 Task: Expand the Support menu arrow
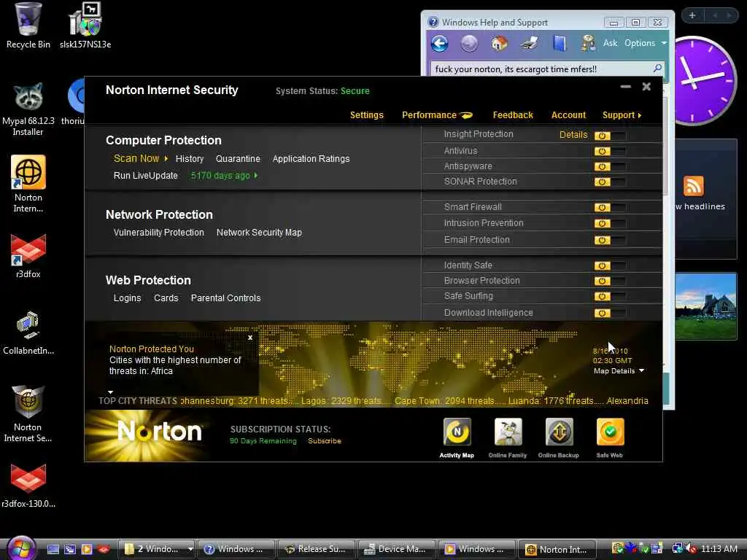[x=639, y=115]
